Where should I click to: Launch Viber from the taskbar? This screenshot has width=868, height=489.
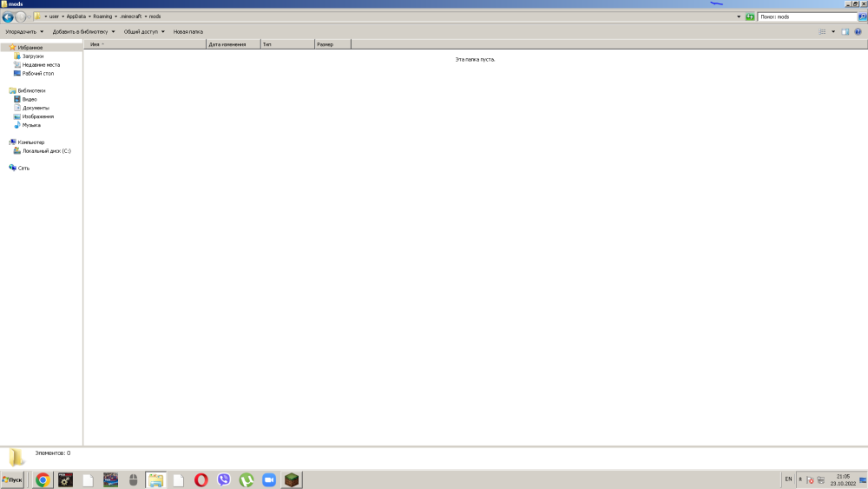[224, 479]
